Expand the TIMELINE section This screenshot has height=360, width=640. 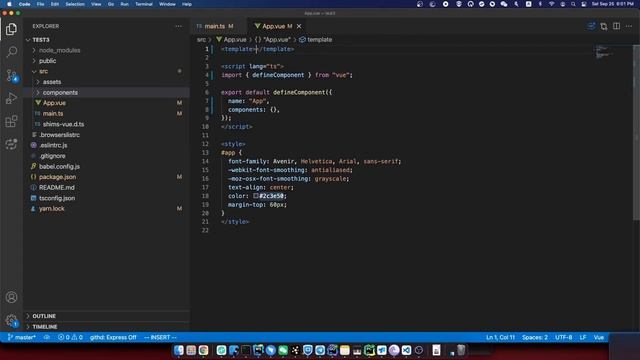pyautogui.click(x=106, y=327)
